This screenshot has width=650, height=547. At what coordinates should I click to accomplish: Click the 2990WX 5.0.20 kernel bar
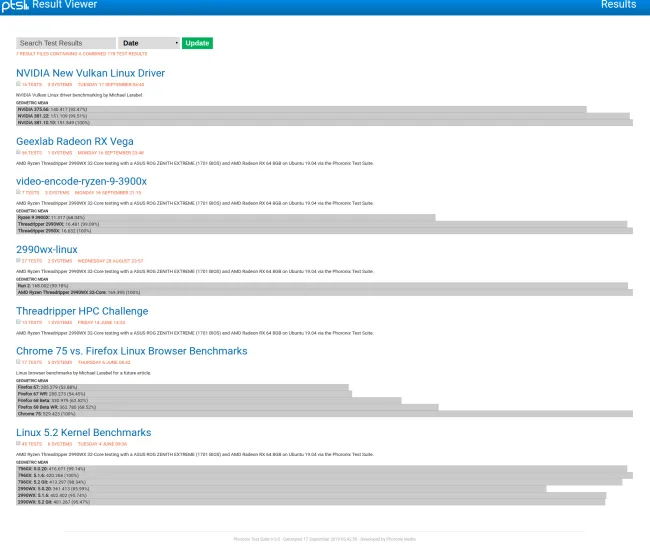pyautogui.click(x=281, y=489)
